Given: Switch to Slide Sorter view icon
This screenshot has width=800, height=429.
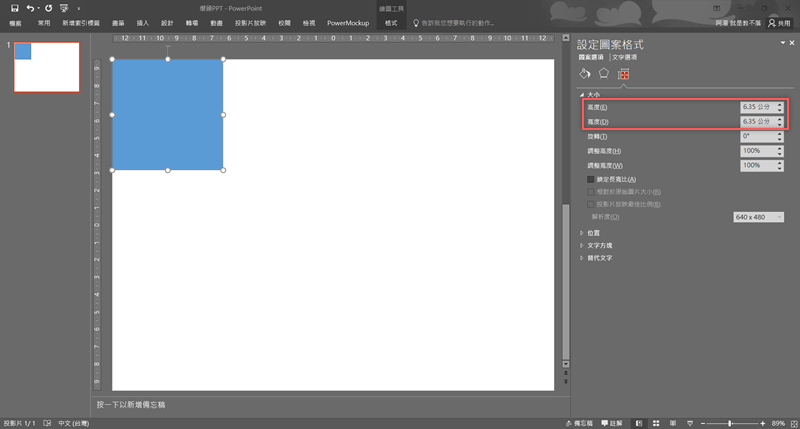Looking at the screenshot, I should tap(657, 423).
